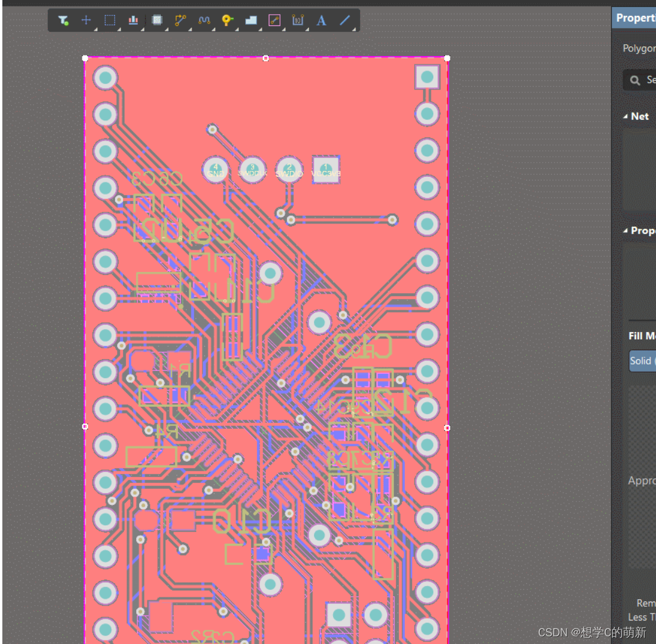Image resolution: width=656 pixels, height=644 pixels.
Task: Select the Solid fill mode button
Action: point(642,361)
